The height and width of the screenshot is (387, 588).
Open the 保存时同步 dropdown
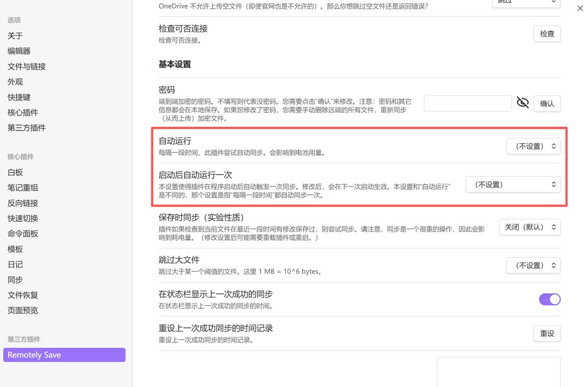tap(530, 227)
